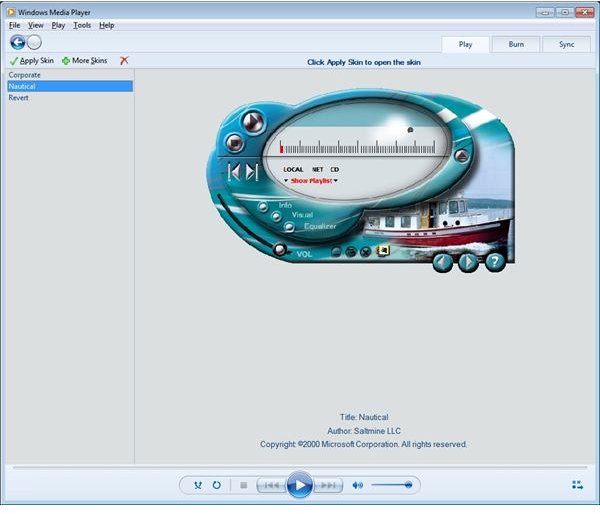This screenshot has height=514, width=600.
Task: Click the Nautical skin preview image
Action: click(x=360, y=180)
